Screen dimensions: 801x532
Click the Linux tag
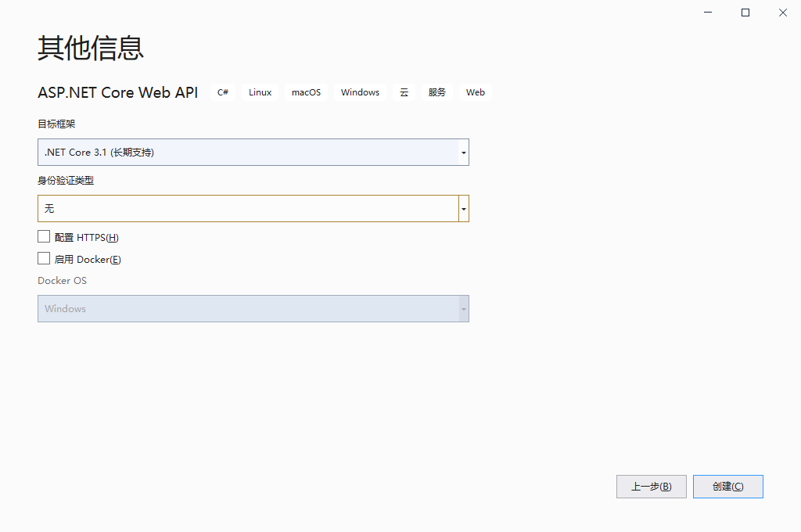pyautogui.click(x=260, y=92)
